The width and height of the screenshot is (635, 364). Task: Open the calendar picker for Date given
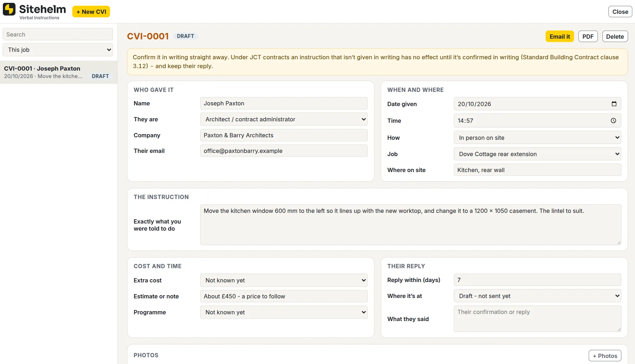pos(614,104)
